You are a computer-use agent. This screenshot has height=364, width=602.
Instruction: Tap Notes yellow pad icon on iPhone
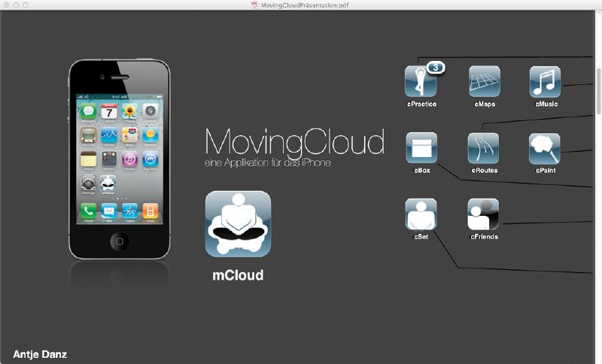pos(88,159)
